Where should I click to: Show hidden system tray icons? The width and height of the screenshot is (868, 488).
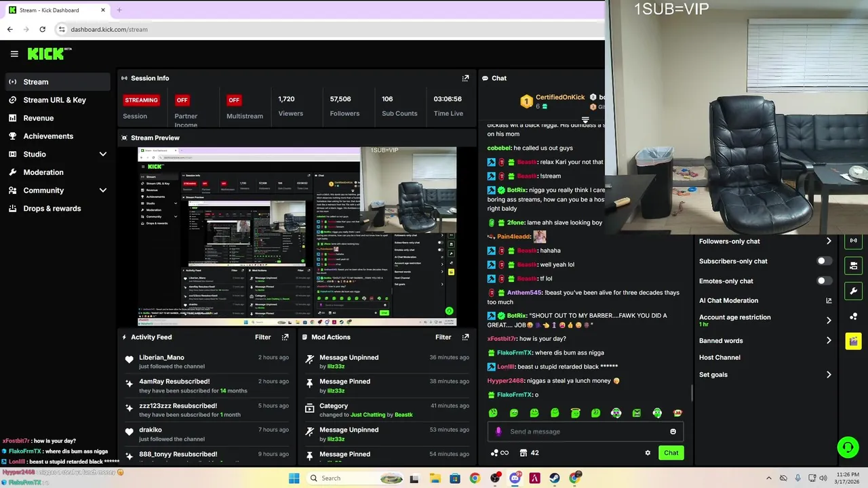[x=768, y=478]
